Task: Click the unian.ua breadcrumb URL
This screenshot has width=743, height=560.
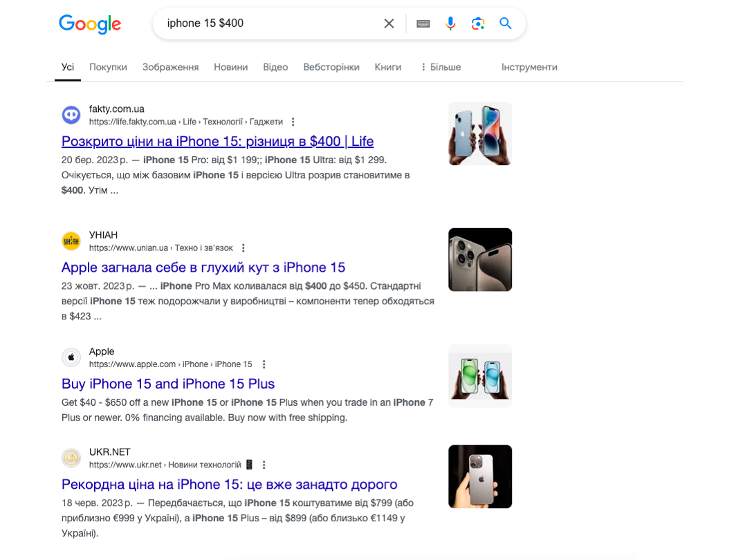Action: click(161, 248)
